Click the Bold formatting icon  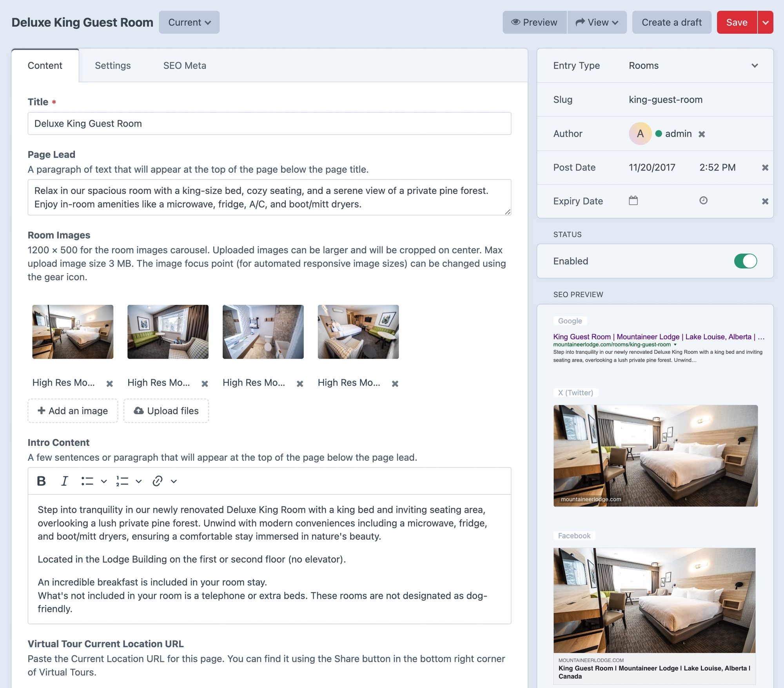click(41, 481)
